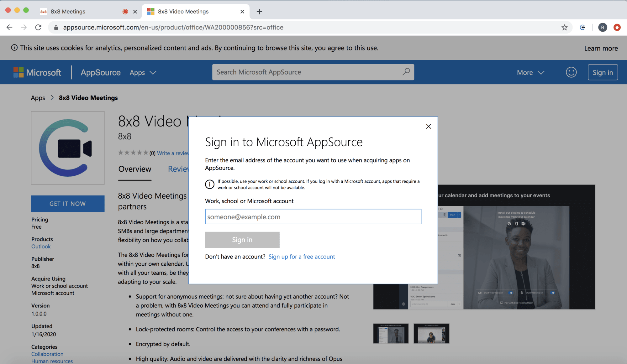Go back with the browser back arrow
The width and height of the screenshot is (627, 364).
pyautogui.click(x=9, y=28)
